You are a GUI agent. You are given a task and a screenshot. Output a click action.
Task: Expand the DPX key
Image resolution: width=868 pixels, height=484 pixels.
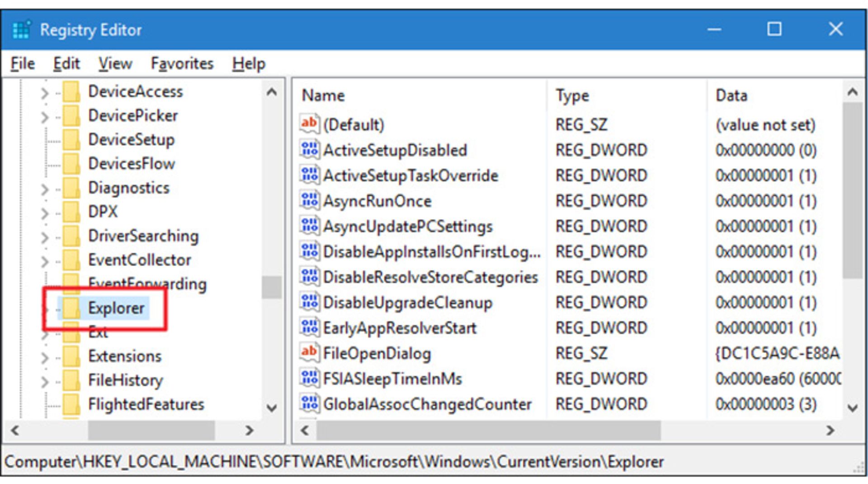[x=44, y=213]
